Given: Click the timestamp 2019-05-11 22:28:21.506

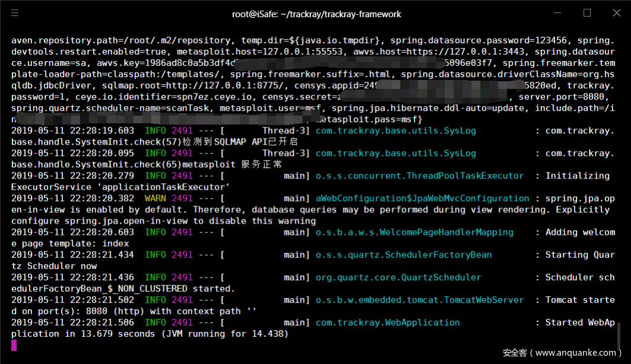Looking at the screenshot, I should 72,323.
